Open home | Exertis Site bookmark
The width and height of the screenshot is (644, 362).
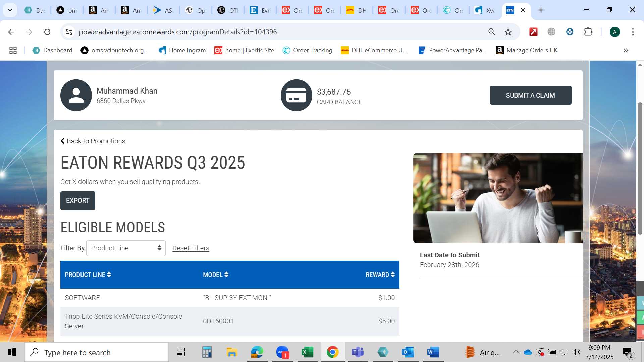click(x=244, y=50)
